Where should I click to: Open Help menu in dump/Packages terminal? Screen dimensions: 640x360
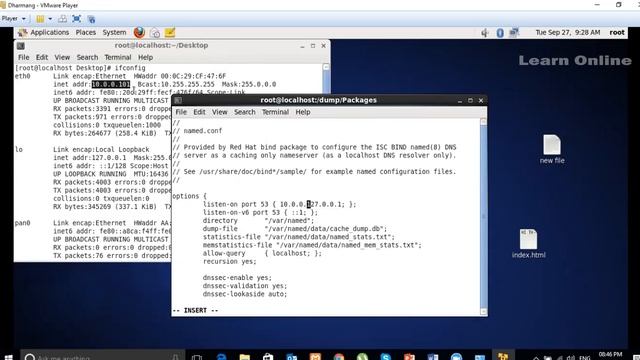click(x=303, y=112)
